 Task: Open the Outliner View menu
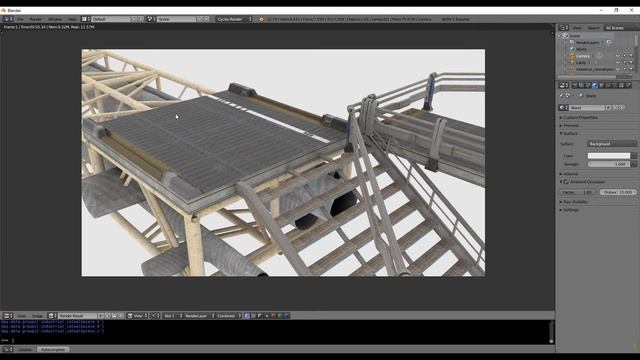pos(577,28)
